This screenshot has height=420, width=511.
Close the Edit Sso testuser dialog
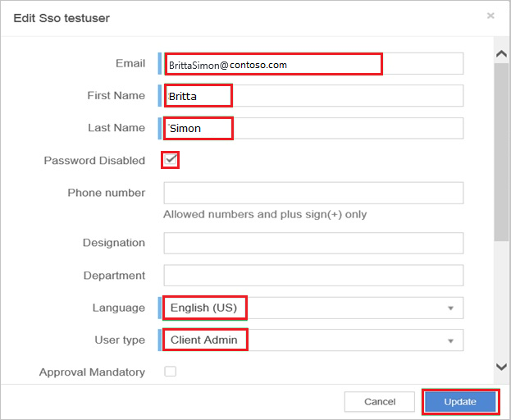click(490, 16)
